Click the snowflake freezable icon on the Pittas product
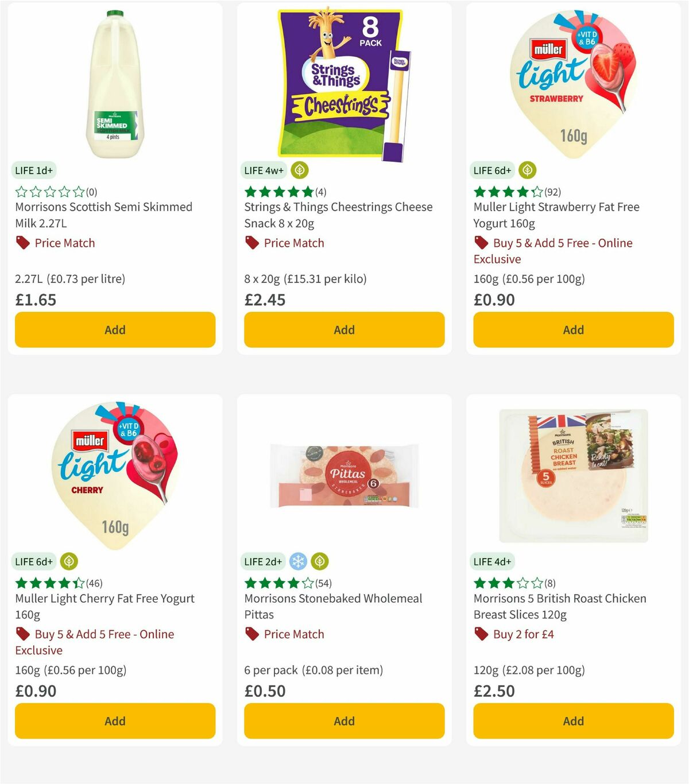 click(299, 561)
